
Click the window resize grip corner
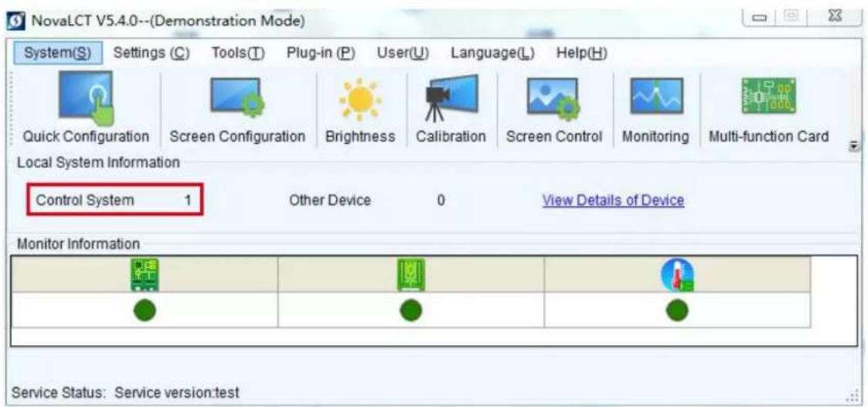pos(852,396)
